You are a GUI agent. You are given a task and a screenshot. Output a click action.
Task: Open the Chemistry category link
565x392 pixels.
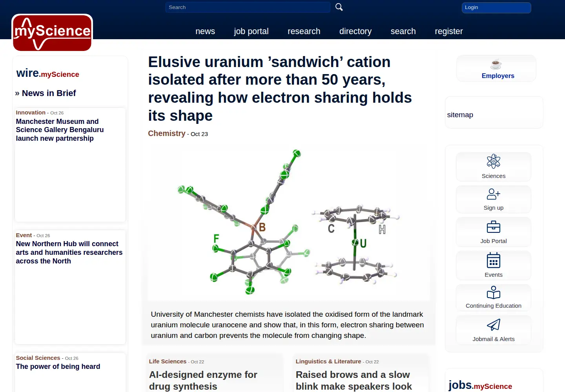click(167, 133)
